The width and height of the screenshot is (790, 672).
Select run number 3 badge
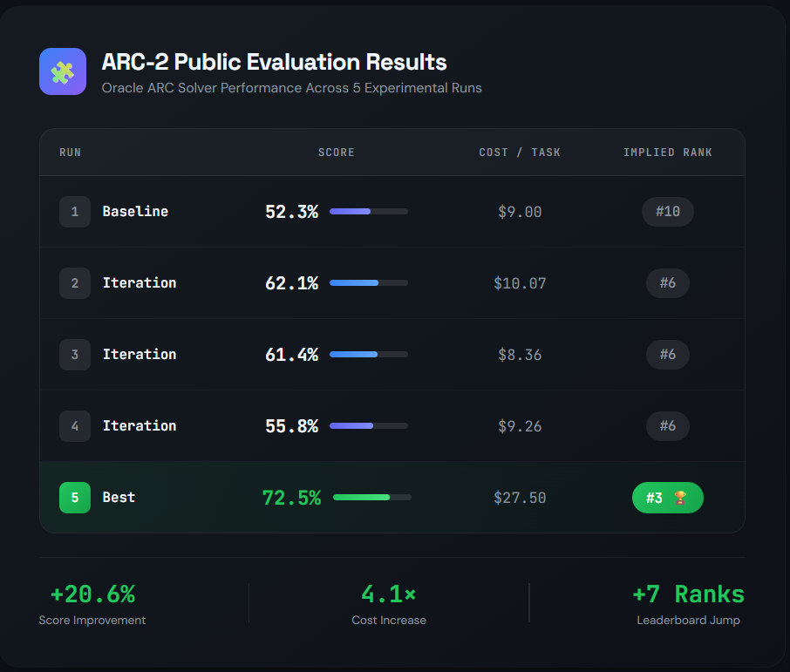pos(75,355)
